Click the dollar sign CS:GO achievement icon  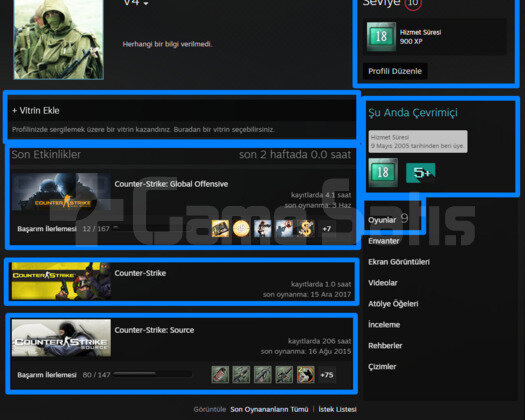(306, 229)
